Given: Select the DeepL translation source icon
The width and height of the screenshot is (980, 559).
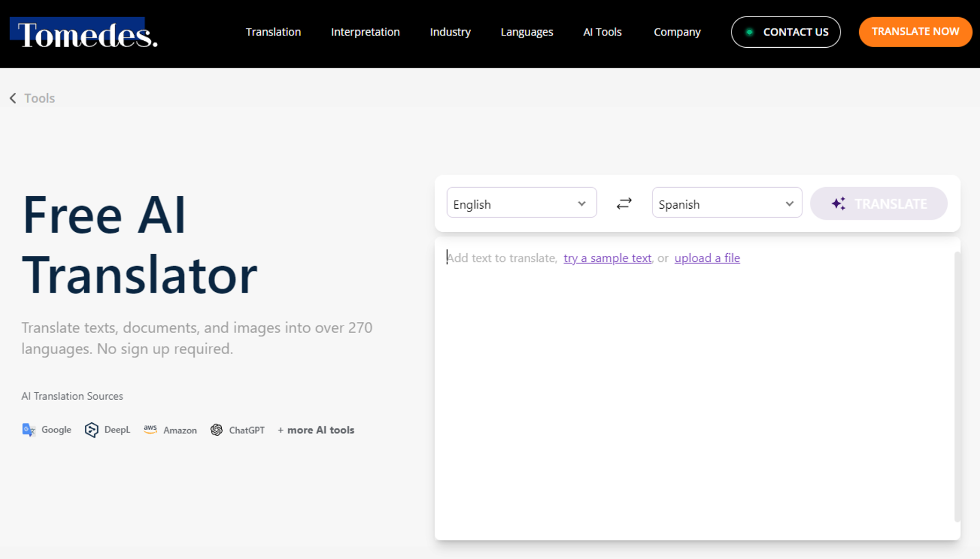Looking at the screenshot, I should coord(91,430).
